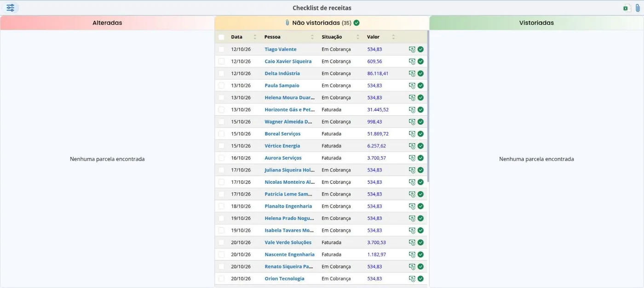Click the Não vistoriadas column header
Image resolution: width=644 pixels, height=288 pixels.
pos(322,23)
